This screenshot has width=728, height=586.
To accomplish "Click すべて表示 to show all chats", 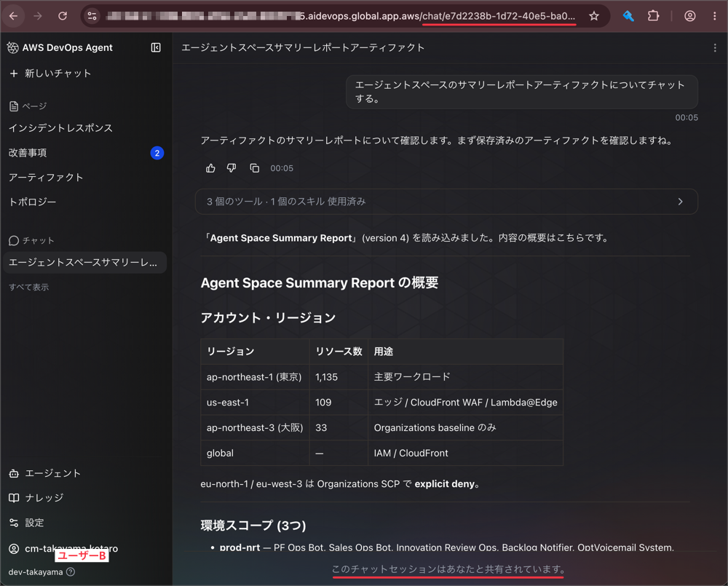I will click(x=29, y=288).
